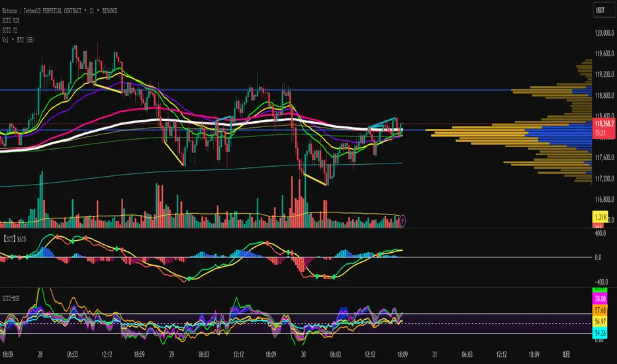
Task: Click the red 118,268.2 current price label
Action: tap(604, 128)
